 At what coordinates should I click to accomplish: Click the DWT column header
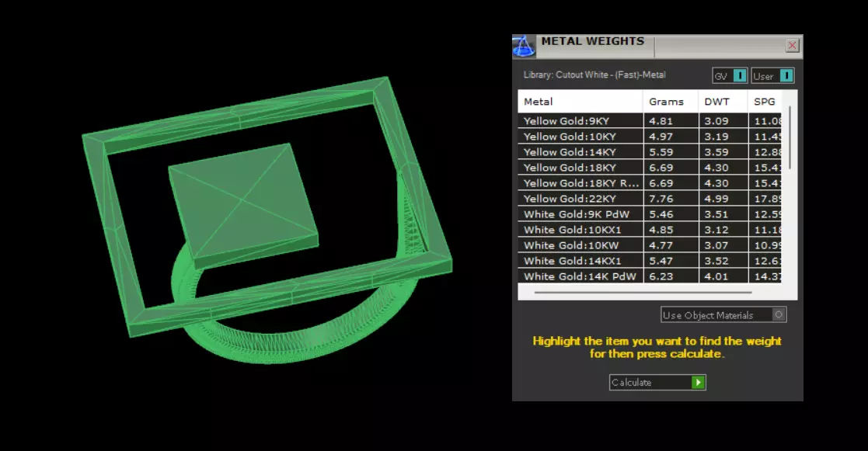tap(723, 102)
